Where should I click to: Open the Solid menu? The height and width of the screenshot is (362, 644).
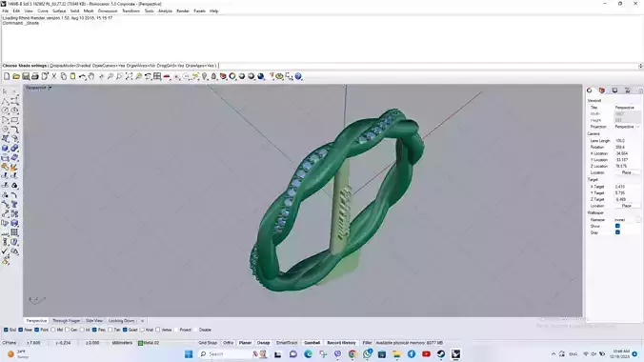click(74, 11)
